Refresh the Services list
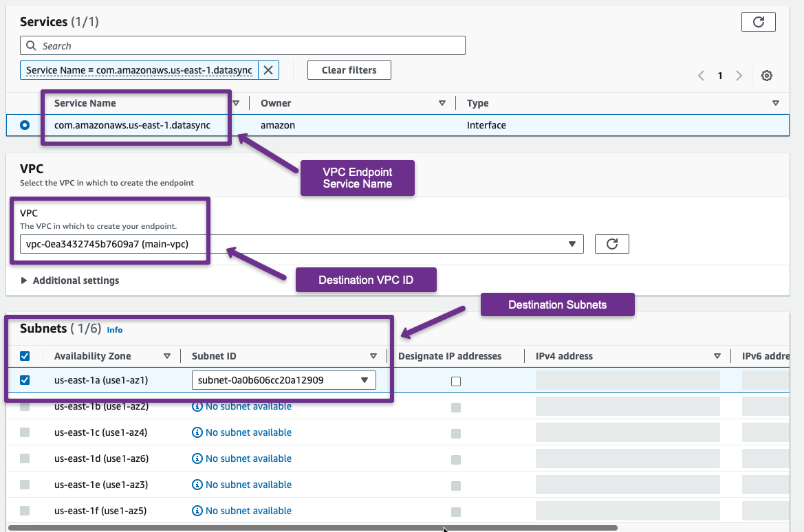The height and width of the screenshot is (532, 804). coord(758,22)
